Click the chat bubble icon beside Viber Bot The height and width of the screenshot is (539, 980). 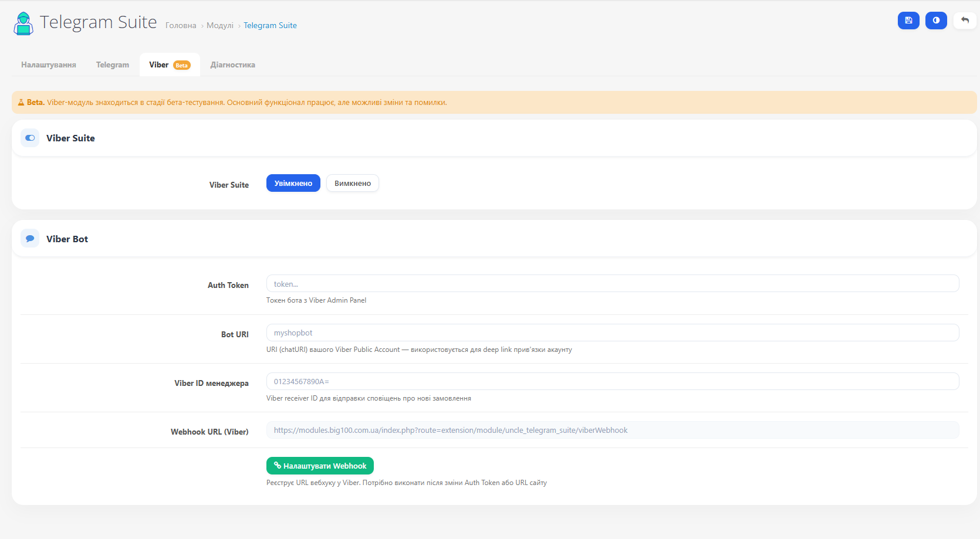click(x=30, y=239)
